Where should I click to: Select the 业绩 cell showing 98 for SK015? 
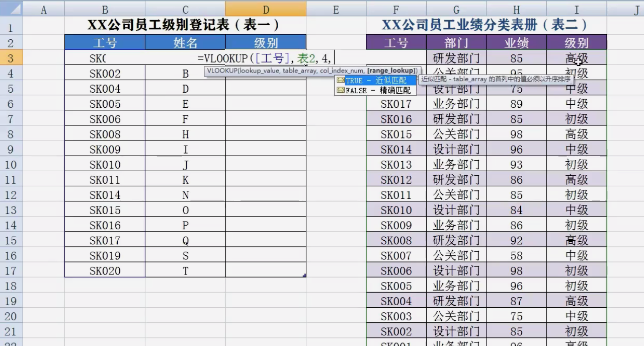click(516, 134)
